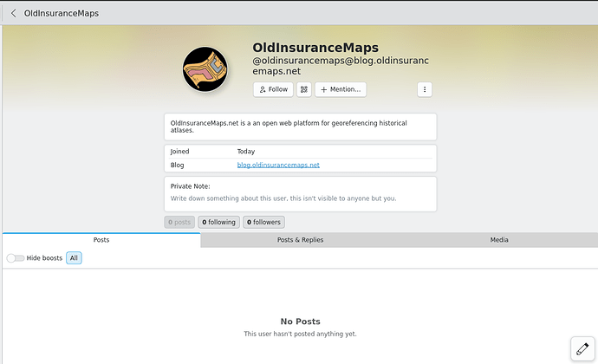Open the compose post pencil button

point(582,348)
